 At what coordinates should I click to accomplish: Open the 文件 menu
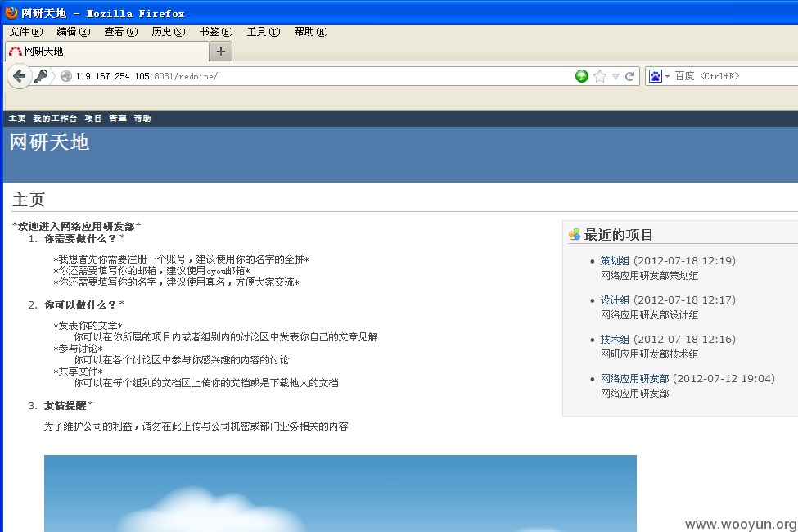tap(26, 32)
